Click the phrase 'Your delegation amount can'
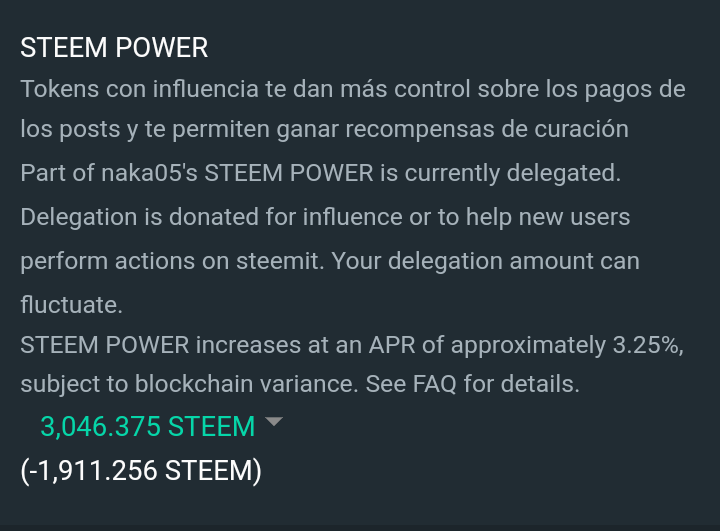This screenshot has height=531, width=720. point(485,261)
